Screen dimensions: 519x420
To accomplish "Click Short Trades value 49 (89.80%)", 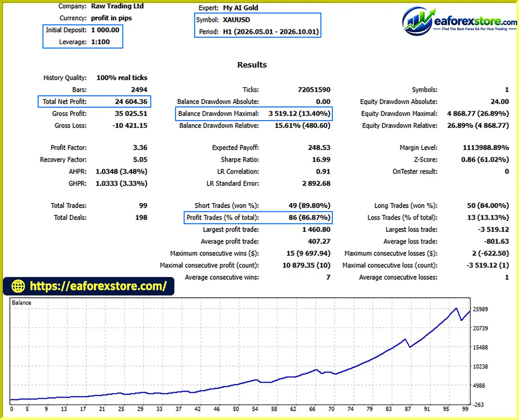I will point(309,206).
